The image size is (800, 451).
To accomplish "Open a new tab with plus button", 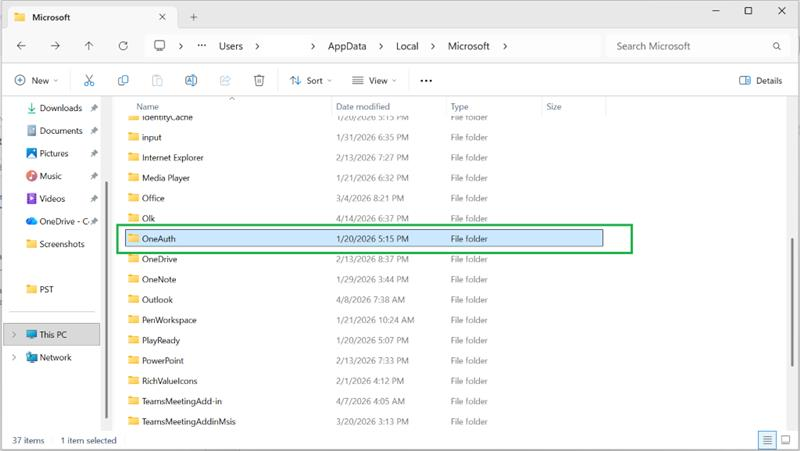I will [193, 17].
